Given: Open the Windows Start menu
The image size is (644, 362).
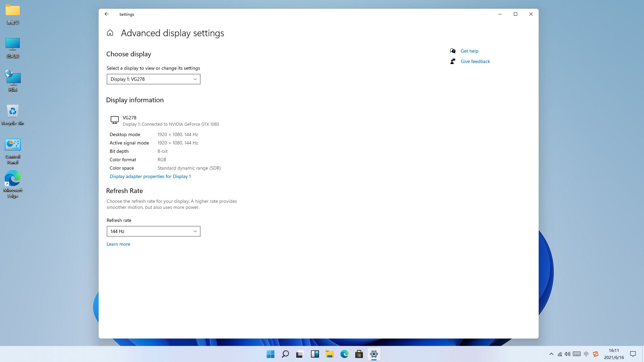Looking at the screenshot, I should 270,354.
